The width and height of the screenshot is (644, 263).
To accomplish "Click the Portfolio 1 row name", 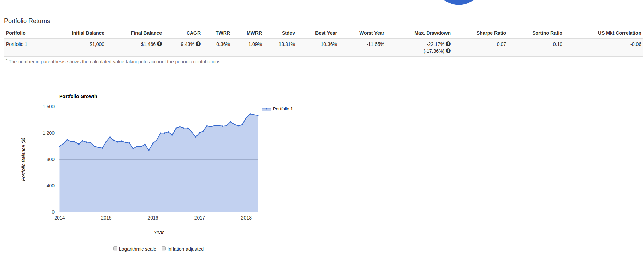I will [x=16, y=44].
